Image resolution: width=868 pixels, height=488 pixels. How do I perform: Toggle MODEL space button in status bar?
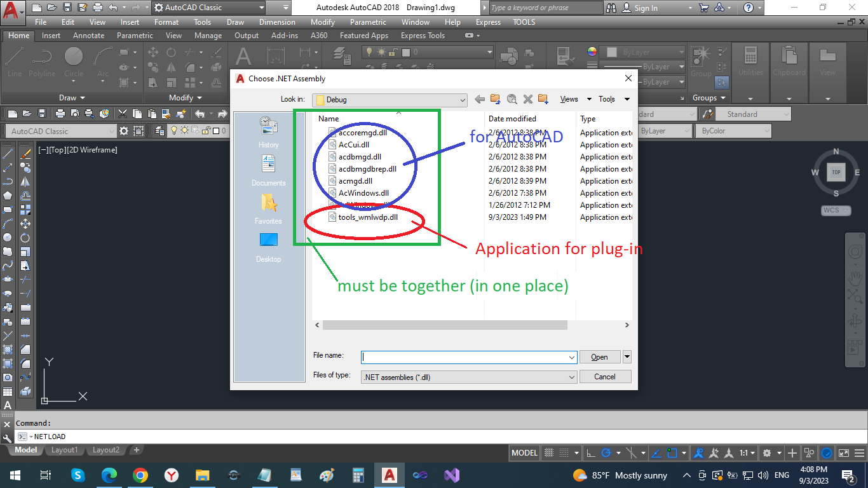pyautogui.click(x=525, y=453)
